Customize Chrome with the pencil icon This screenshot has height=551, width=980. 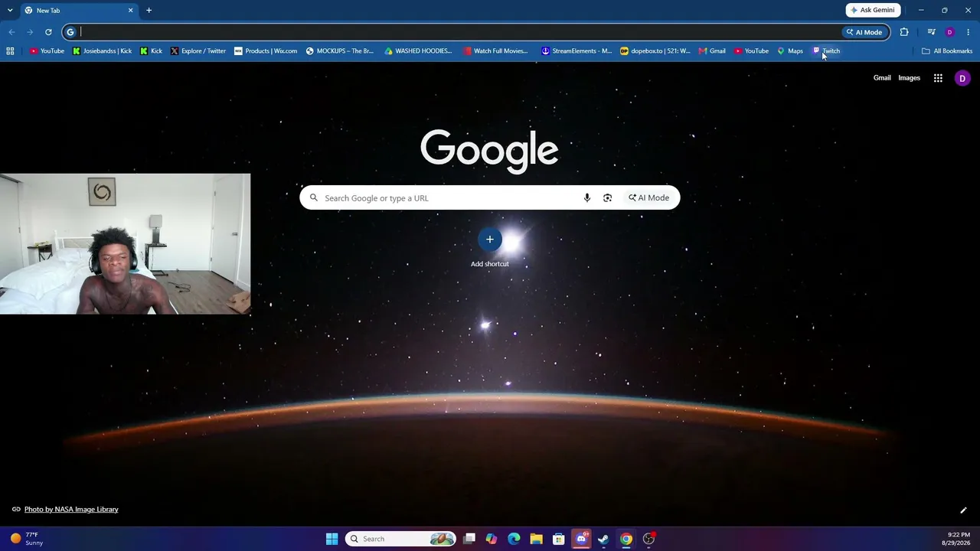click(x=963, y=510)
